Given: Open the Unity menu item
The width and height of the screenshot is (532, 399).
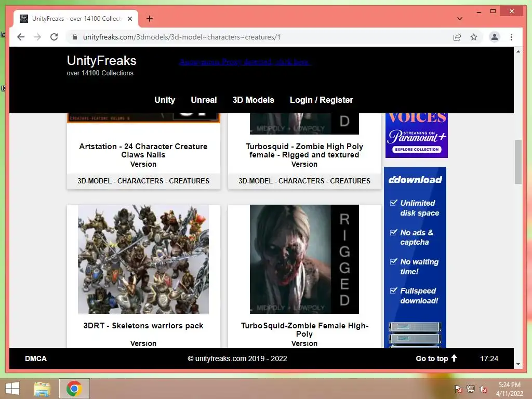Looking at the screenshot, I should coord(165,100).
